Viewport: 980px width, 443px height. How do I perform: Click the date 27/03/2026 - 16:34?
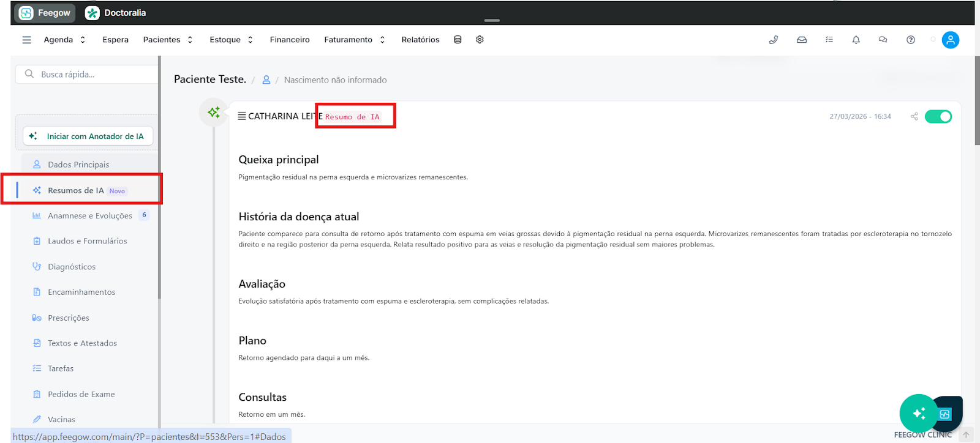[x=860, y=116]
